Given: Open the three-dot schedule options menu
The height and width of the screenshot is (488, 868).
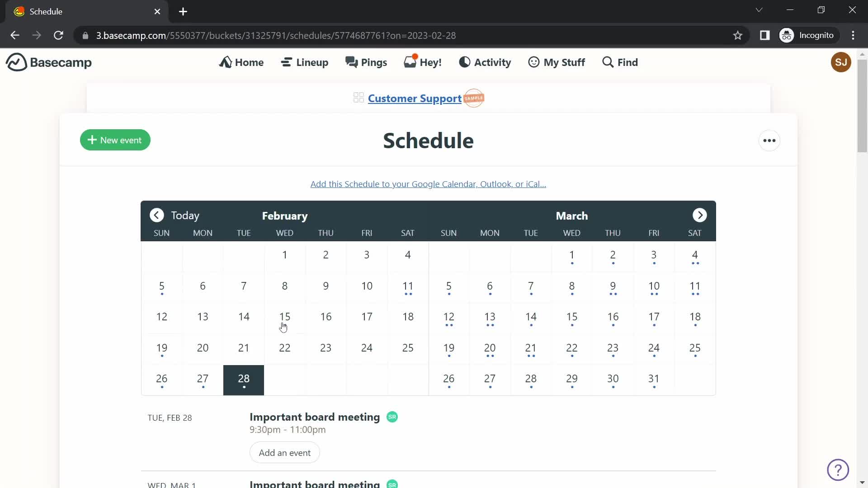Looking at the screenshot, I should coord(769,140).
